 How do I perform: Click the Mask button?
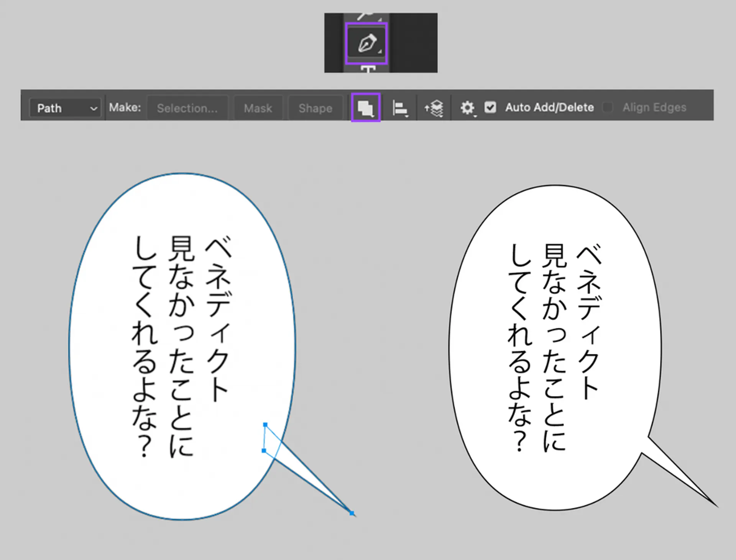(x=258, y=108)
